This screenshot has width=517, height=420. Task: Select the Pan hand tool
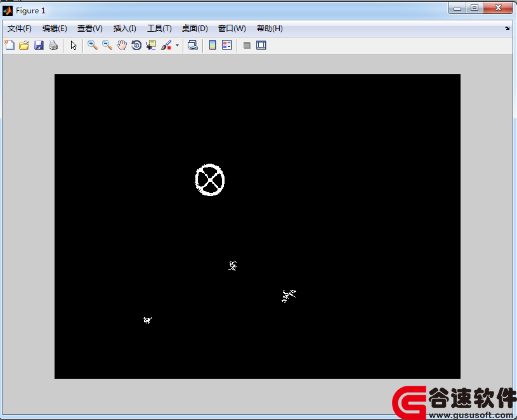pyautogui.click(x=122, y=45)
